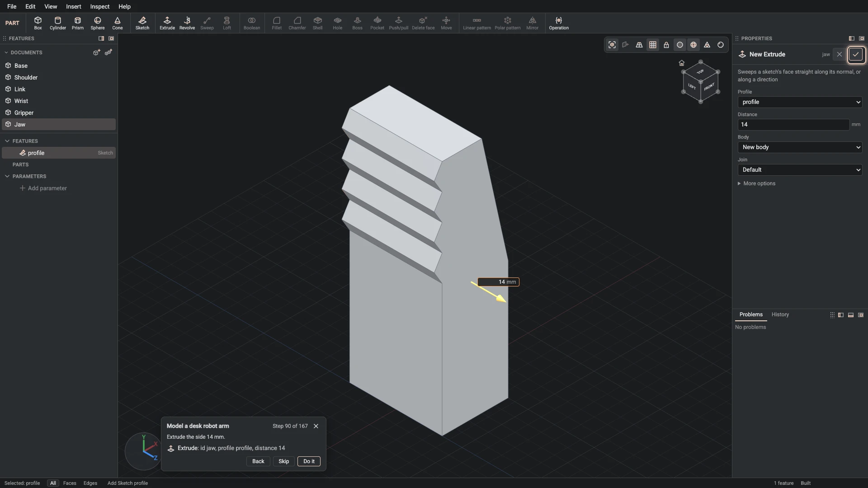
Task: Open the File menu
Action: point(12,6)
